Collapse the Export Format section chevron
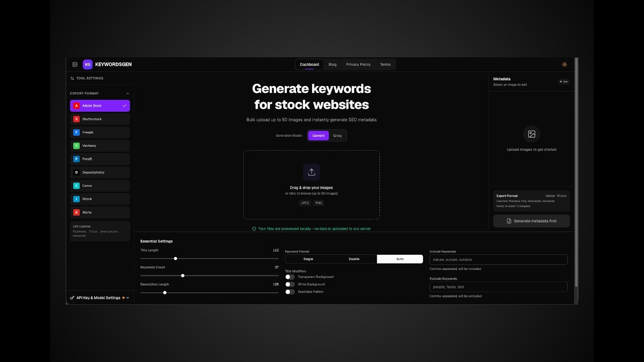The height and width of the screenshot is (362, 644). coord(127,94)
